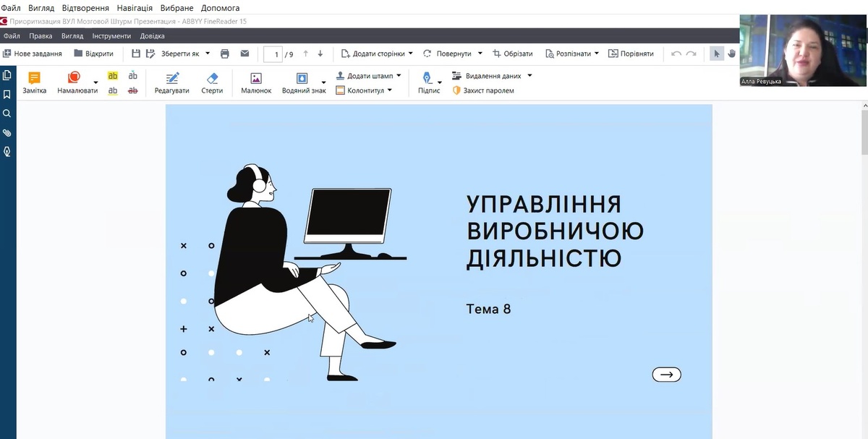Open attachments panel with paperclip icon
The image size is (868, 439).
[x=7, y=133]
